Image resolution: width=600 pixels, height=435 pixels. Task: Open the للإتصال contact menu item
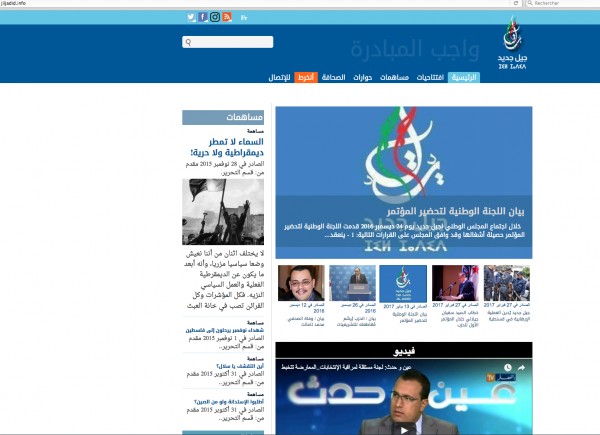[271, 77]
